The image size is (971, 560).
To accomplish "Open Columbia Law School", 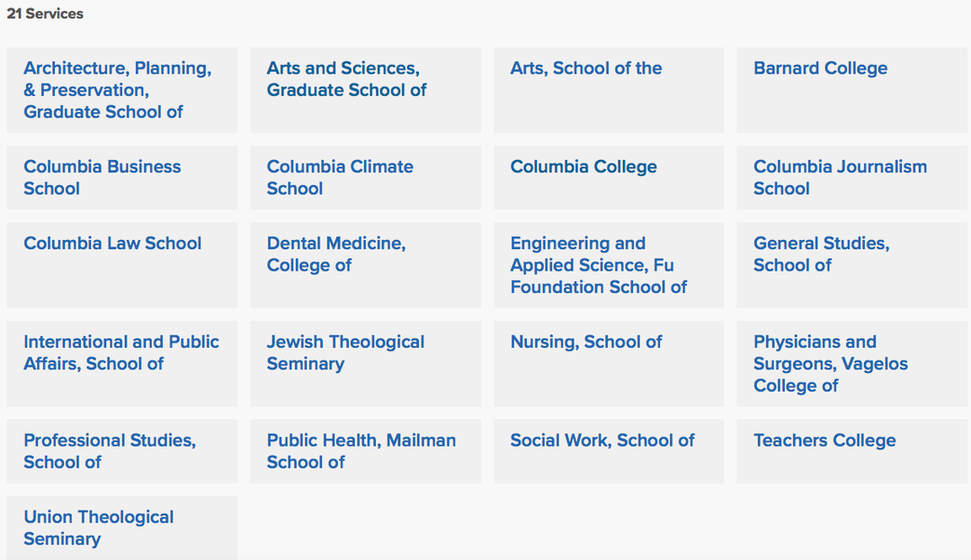I will 112,243.
